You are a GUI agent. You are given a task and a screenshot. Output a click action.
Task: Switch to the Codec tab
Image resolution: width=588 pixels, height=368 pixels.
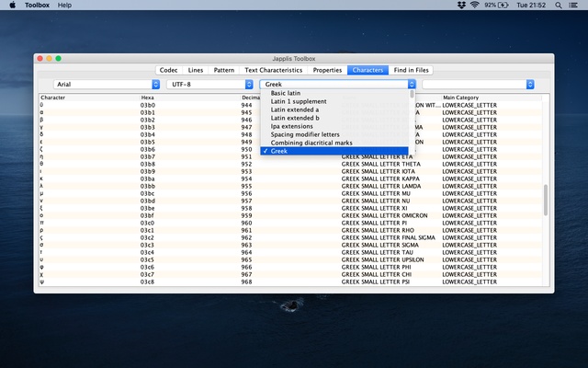click(x=168, y=70)
